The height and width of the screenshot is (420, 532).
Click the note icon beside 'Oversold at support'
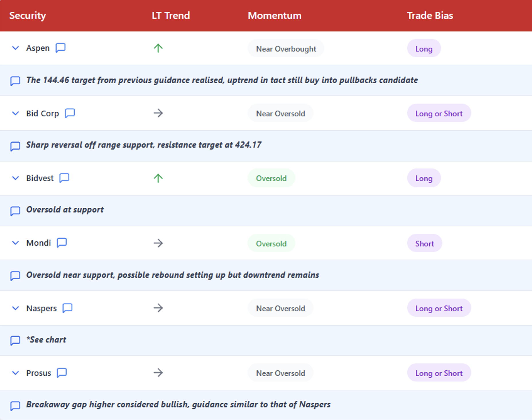tap(15, 211)
